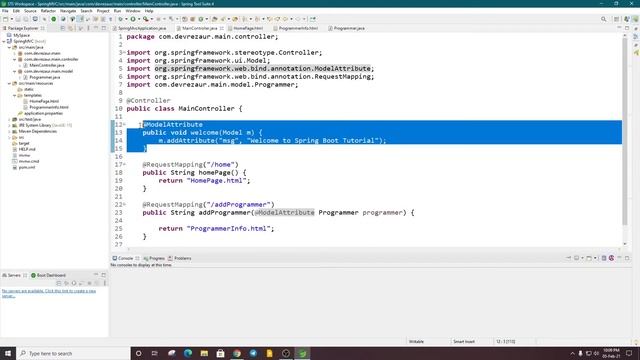The image size is (640, 360).
Task: Click Smart Insert status bar entry
Action: click(464, 341)
